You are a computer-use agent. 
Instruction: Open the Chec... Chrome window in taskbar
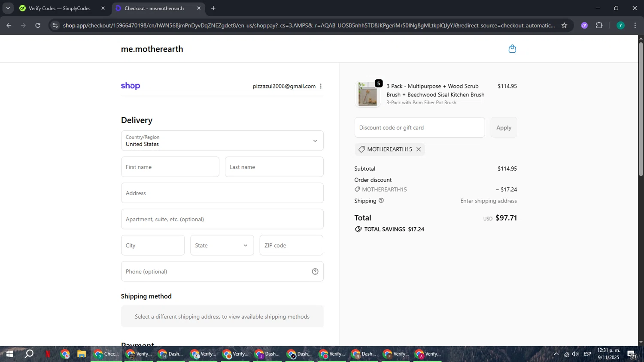(x=106, y=354)
